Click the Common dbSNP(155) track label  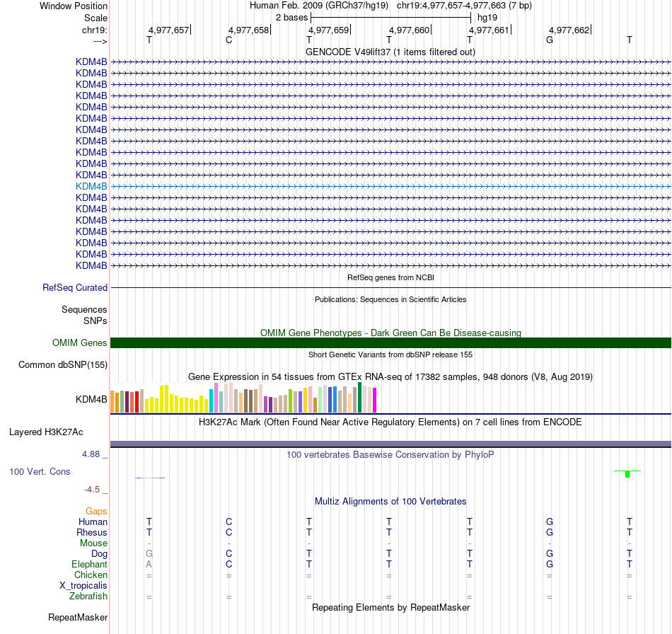click(63, 365)
